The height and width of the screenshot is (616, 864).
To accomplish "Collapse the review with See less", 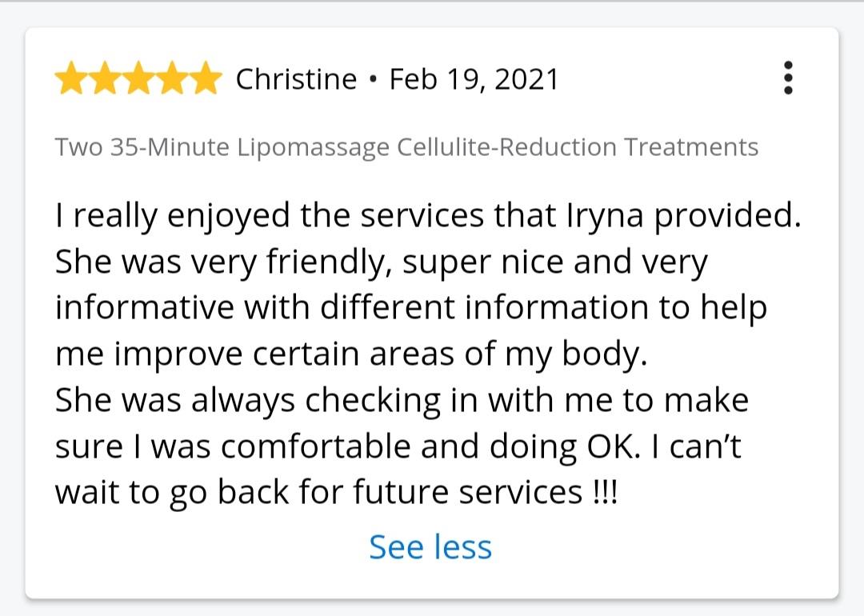I will point(430,547).
